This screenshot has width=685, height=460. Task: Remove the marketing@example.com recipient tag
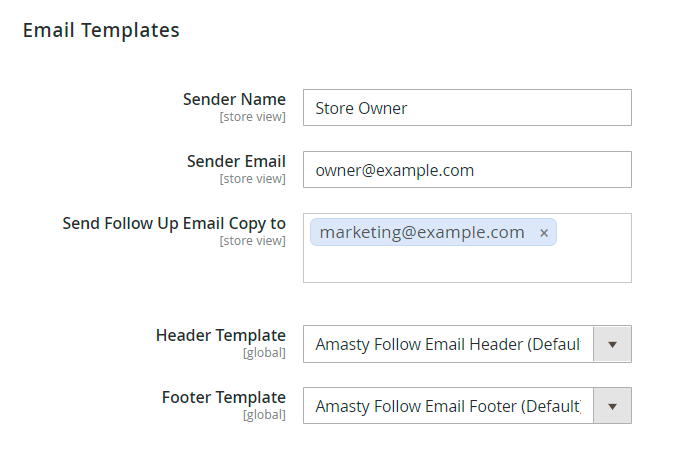pos(543,233)
